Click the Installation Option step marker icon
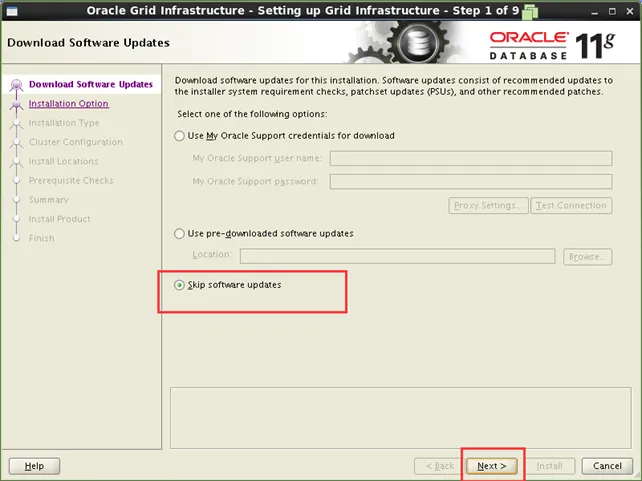This screenshot has width=642, height=481. click(x=16, y=104)
